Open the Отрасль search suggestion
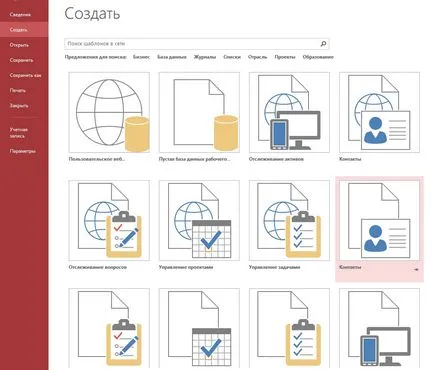This screenshot has height=370, width=434. pos(258,57)
